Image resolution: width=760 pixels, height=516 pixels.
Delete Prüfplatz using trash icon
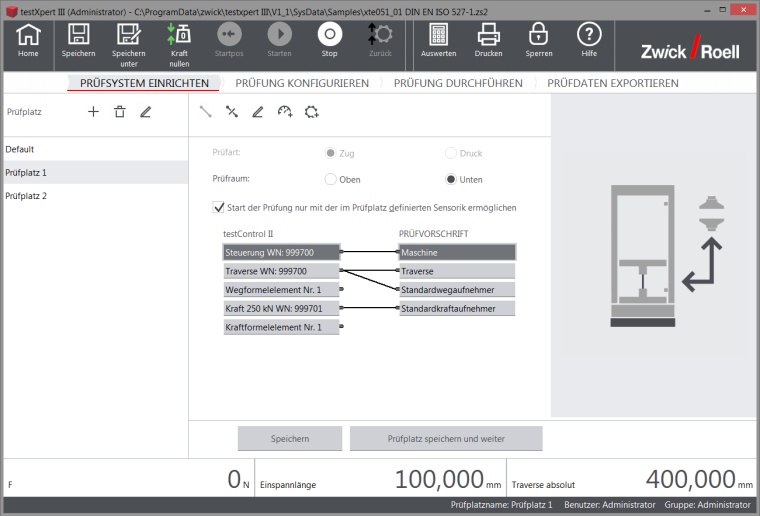click(x=119, y=112)
